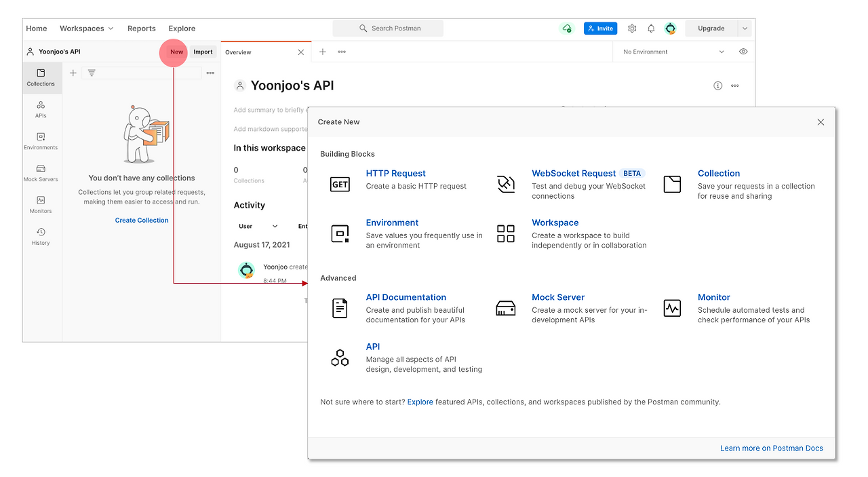Open Collections in the sidebar
The image size is (868, 477).
[x=41, y=77]
